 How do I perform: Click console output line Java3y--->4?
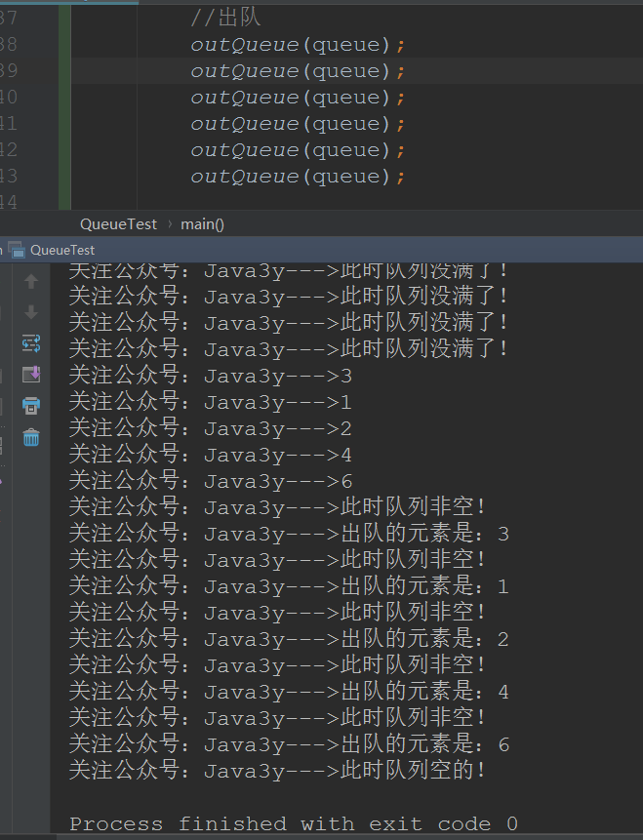tap(211, 455)
